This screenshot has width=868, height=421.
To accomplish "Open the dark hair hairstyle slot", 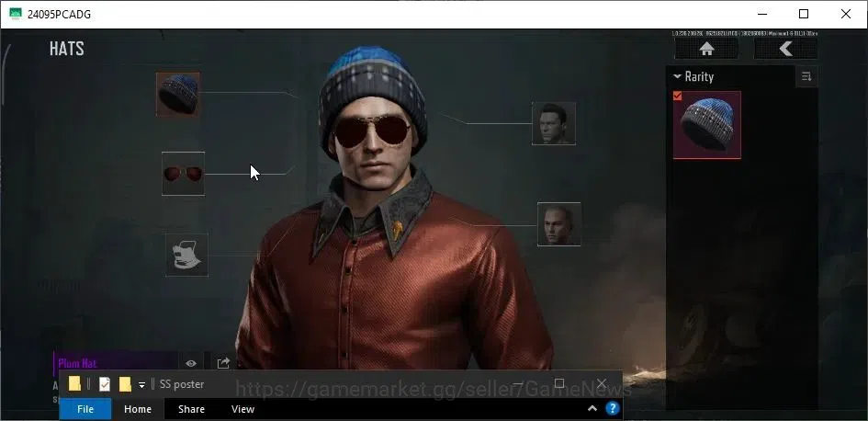I will (554, 123).
